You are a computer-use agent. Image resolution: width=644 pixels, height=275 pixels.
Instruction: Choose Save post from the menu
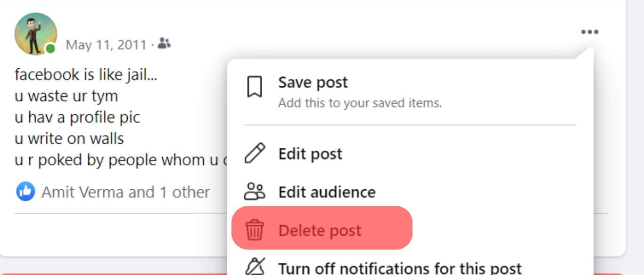tap(410, 91)
